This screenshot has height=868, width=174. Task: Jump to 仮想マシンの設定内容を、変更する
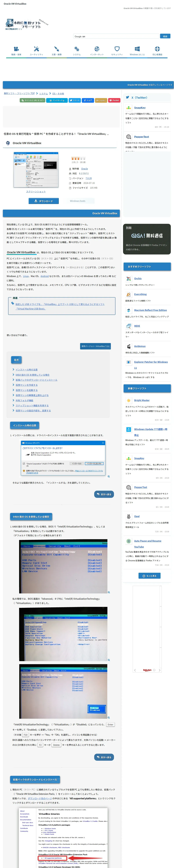click(x=33, y=410)
